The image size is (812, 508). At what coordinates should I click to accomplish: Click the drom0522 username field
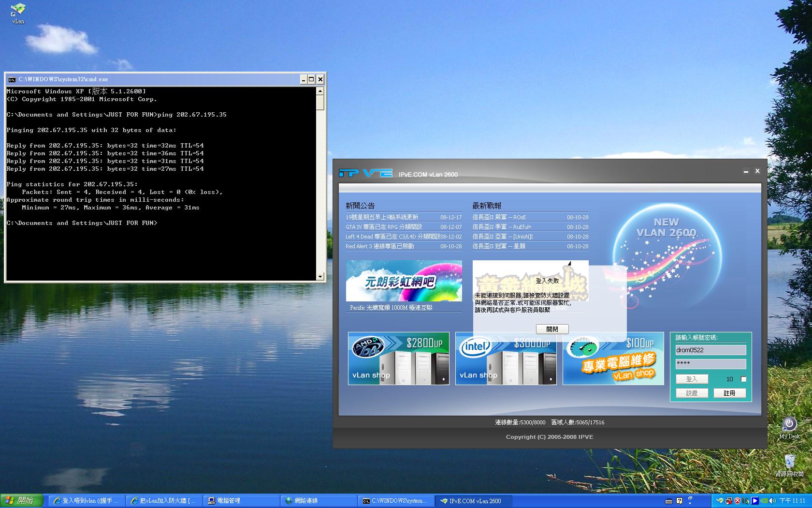pyautogui.click(x=710, y=350)
